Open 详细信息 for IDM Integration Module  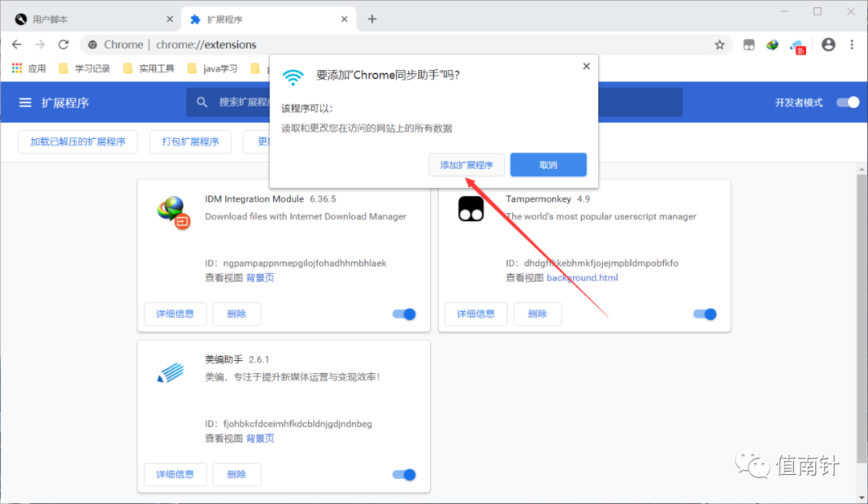point(175,314)
